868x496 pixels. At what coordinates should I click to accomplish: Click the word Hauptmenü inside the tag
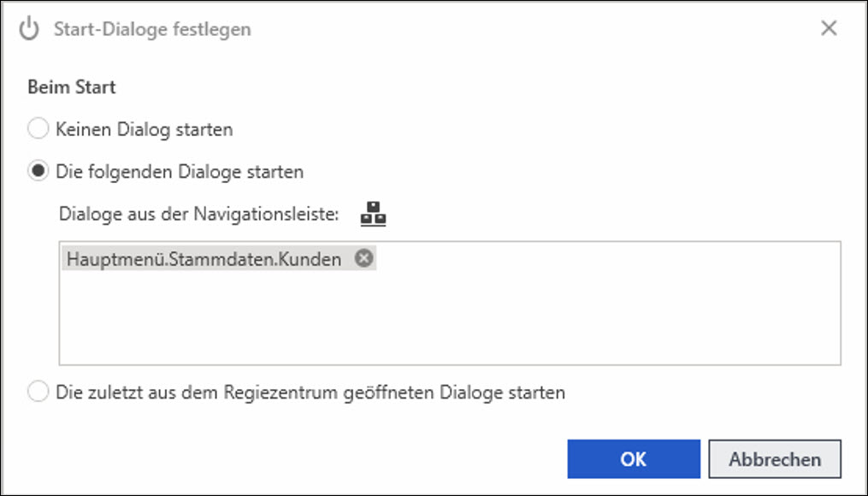(115, 258)
